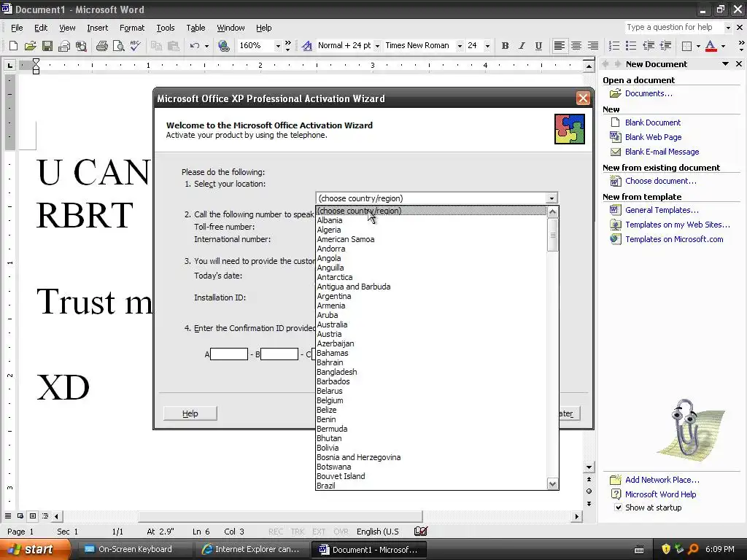Click Templates on Microsoft.com link
Image resolution: width=747 pixels, height=560 pixels.
(674, 239)
